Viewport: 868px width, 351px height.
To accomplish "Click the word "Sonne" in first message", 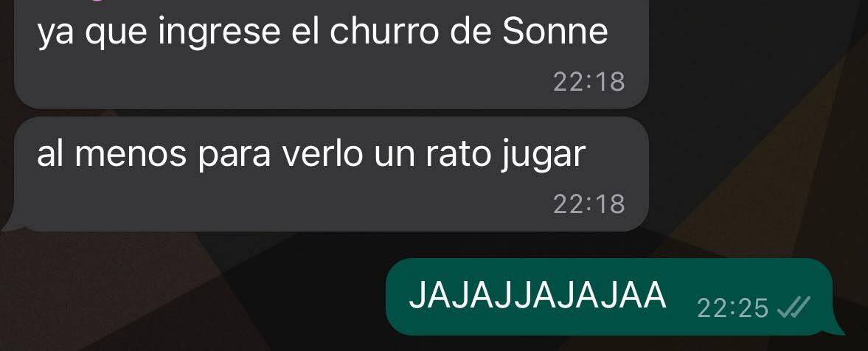I will (x=555, y=32).
